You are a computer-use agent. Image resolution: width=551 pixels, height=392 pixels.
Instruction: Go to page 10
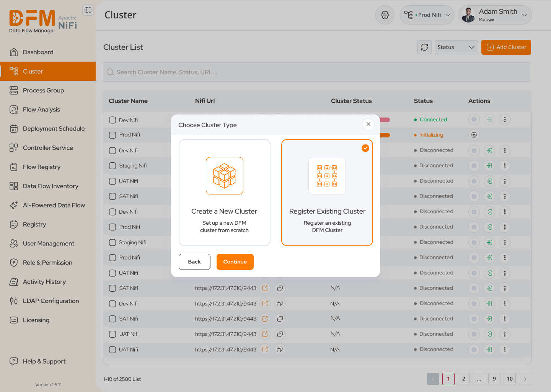click(x=510, y=379)
